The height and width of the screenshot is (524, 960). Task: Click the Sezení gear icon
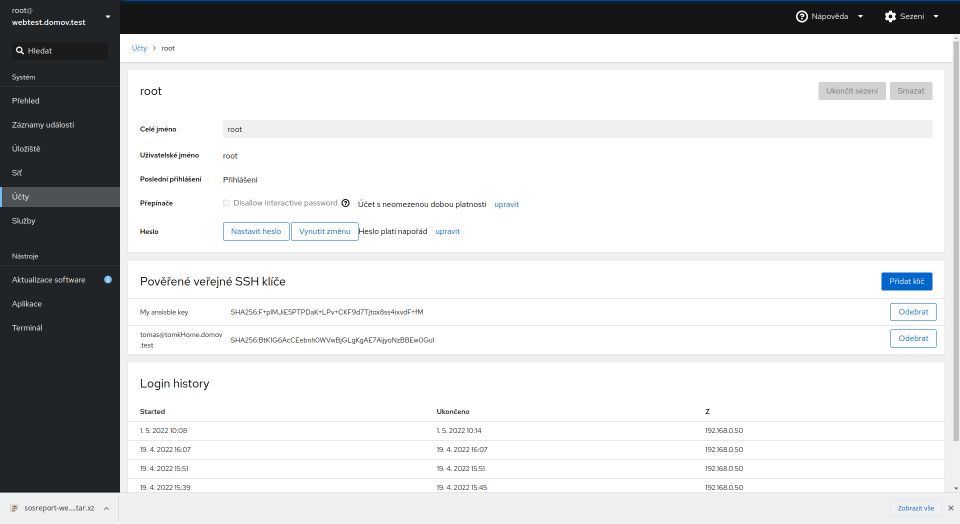point(890,17)
